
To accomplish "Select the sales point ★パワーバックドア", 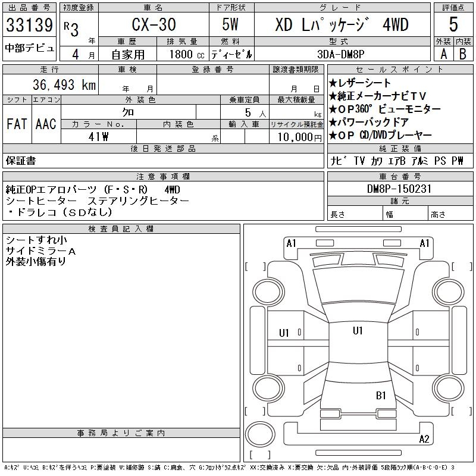I will point(369,123).
